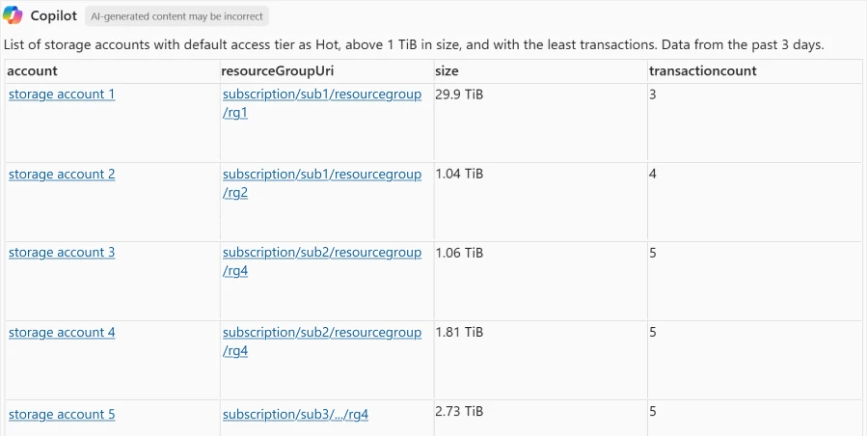
Task: Open storage account 3 link
Action: click(x=62, y=253)
